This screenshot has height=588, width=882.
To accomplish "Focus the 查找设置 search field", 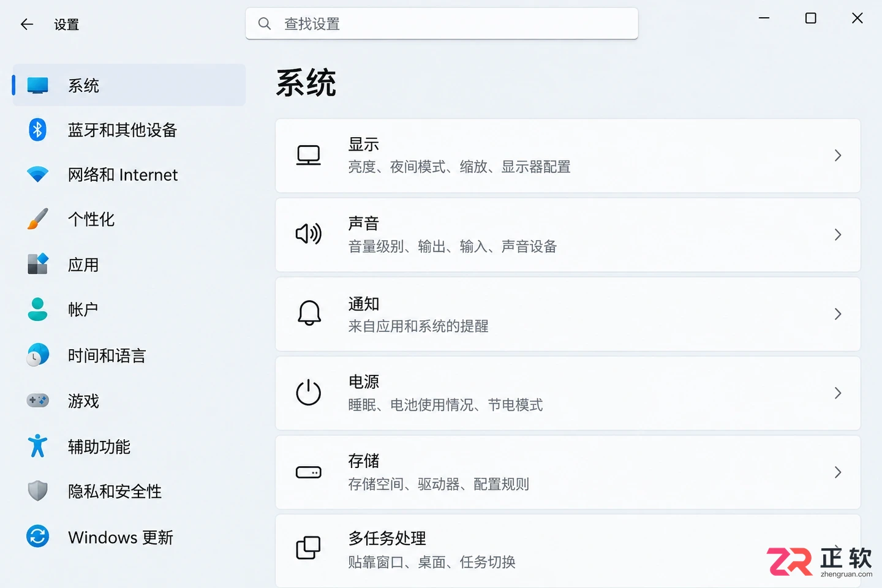I will point(442,24).
